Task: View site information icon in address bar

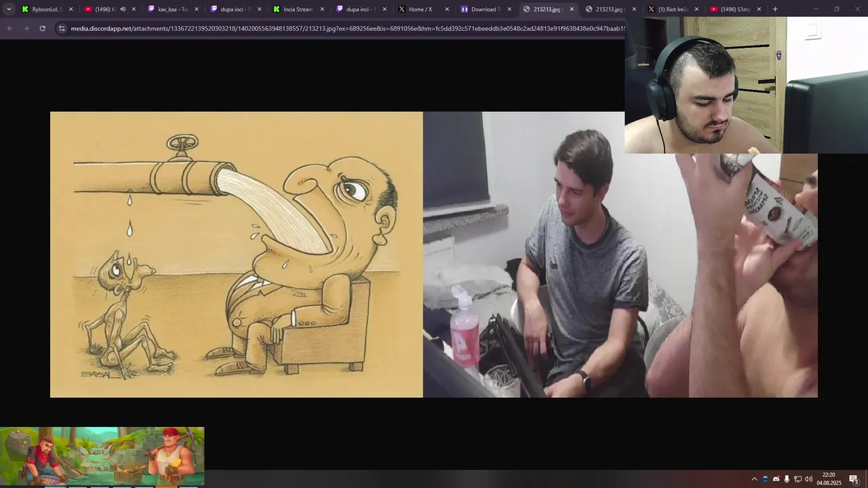Action: [62, 28]
